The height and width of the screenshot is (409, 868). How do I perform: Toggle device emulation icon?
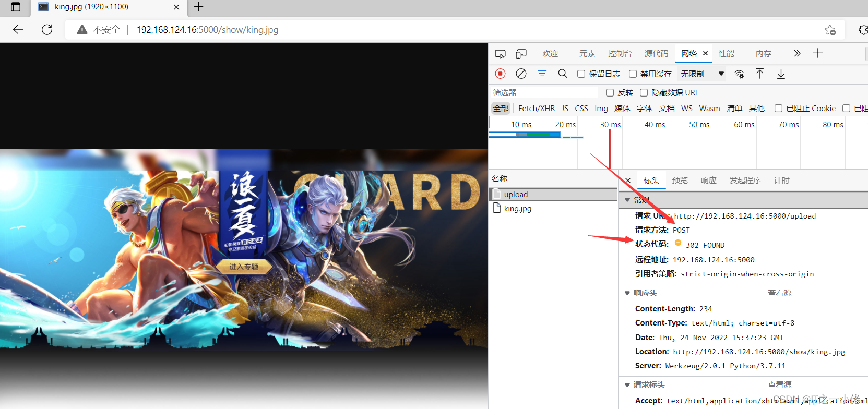[521, 54]
